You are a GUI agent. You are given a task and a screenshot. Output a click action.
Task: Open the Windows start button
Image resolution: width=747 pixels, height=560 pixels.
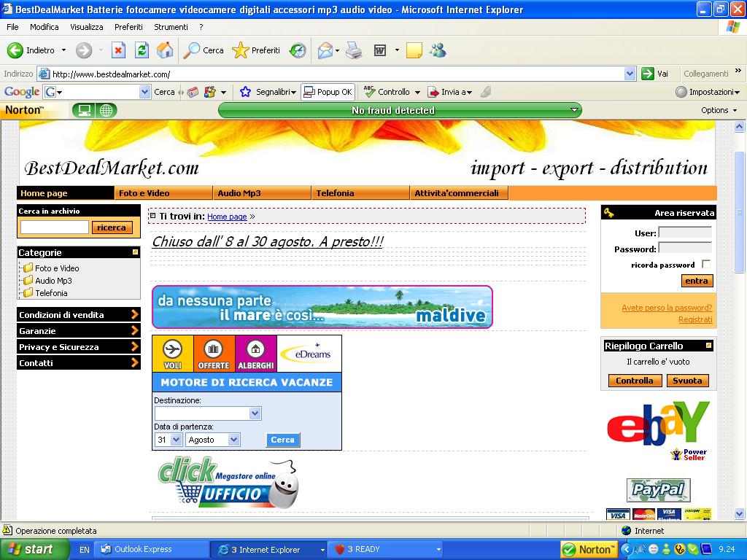[x=34, y=550]
